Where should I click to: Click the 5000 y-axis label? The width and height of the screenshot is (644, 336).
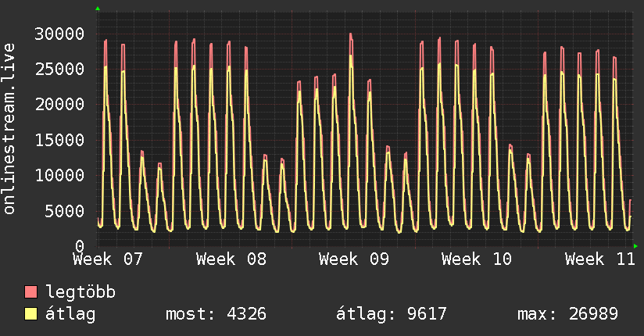(x=65, y=211)
